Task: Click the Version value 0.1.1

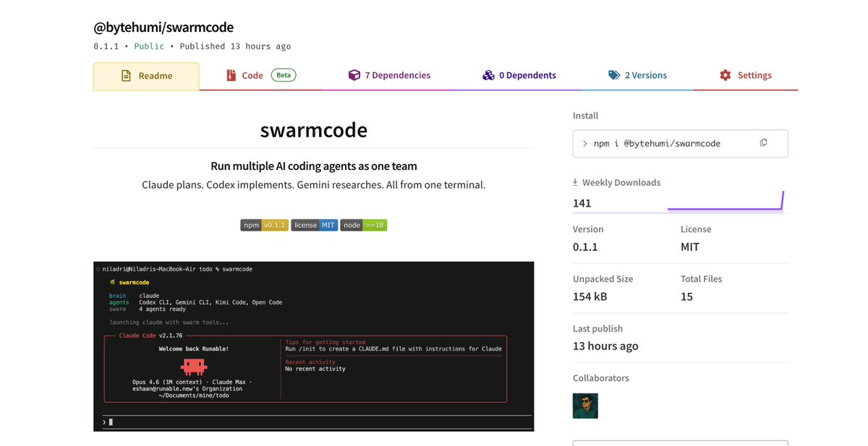Action: tap(585, 246)
